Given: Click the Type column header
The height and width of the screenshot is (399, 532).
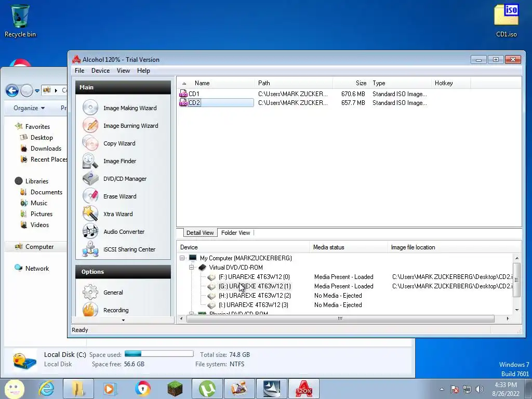Looking at the screenshot, I should pos(400,83).
